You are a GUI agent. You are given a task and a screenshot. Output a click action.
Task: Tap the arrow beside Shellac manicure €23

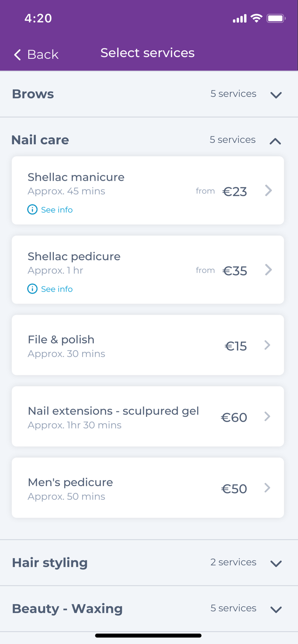[x=268, y=191]
